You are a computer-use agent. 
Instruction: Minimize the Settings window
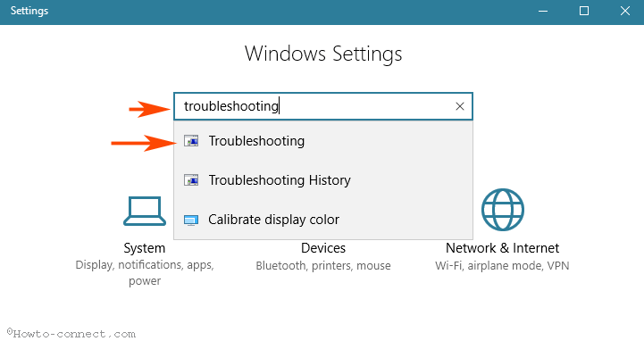coord(543,11)
